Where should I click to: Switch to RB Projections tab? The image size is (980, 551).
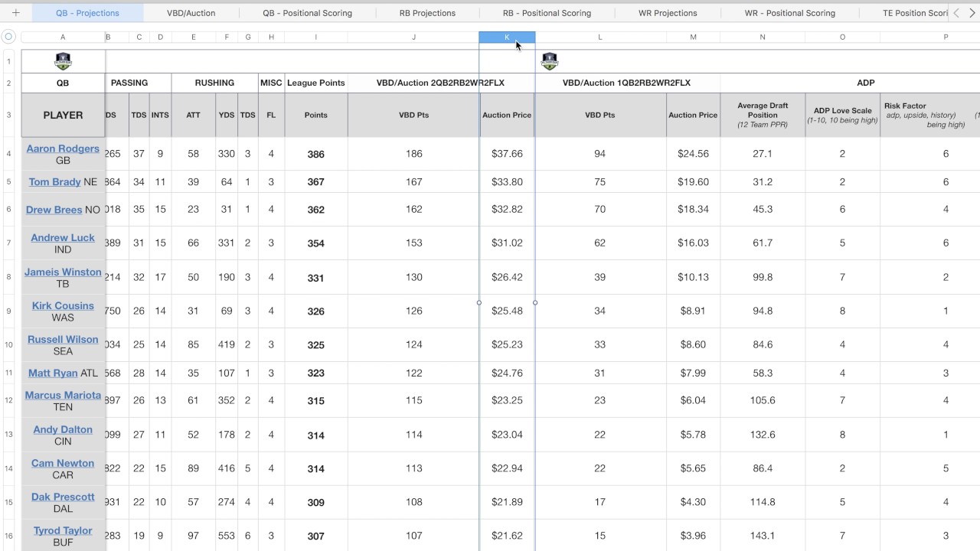[427, 13]
